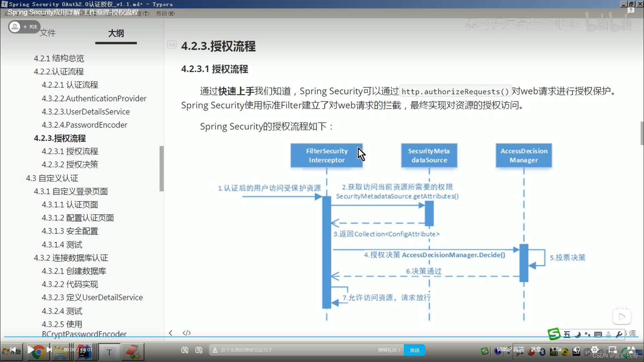Image resolution: width=644 pixels, height=362 pixels.
Task: Go to the previous video episode
Action: pyautogui.click(x=13, y=350)
